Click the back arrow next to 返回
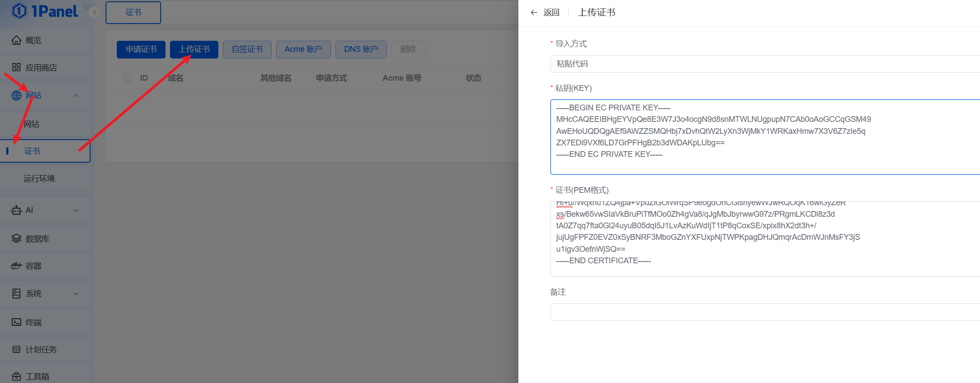This screenshot has height=383, width=980. click(x=534, y=12)
